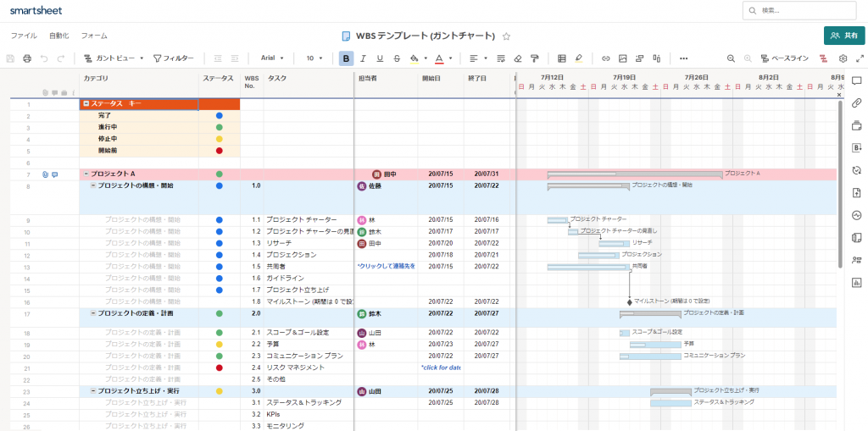This screenshot has height=431, width=868.
Task: Toggle Underline formatting
Action: [x=380, y=58]
